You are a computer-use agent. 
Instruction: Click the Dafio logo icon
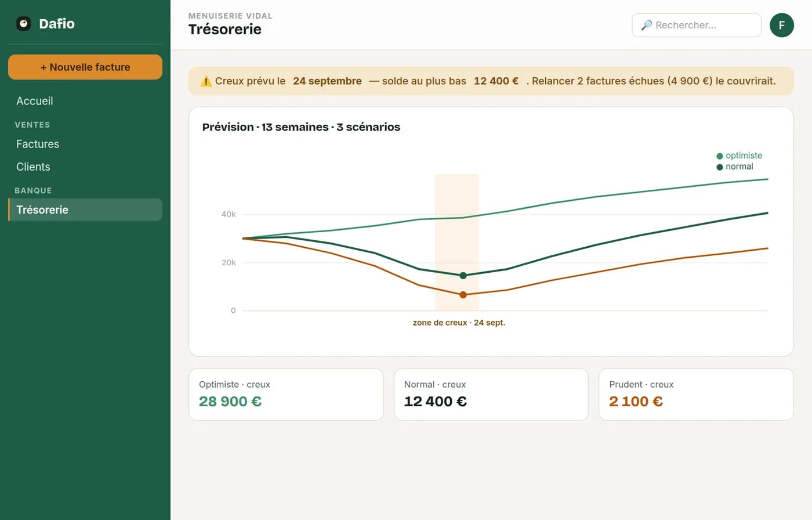point(23,24)
